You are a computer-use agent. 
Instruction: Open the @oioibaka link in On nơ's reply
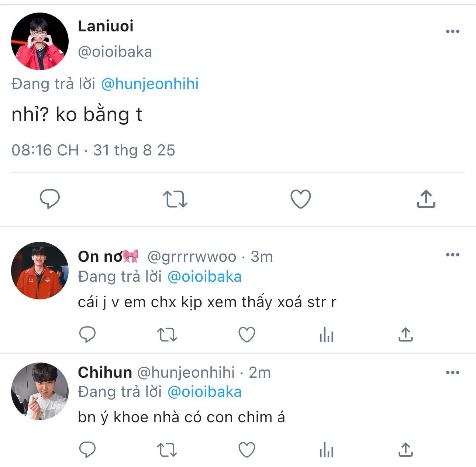[x=204, y=277]
